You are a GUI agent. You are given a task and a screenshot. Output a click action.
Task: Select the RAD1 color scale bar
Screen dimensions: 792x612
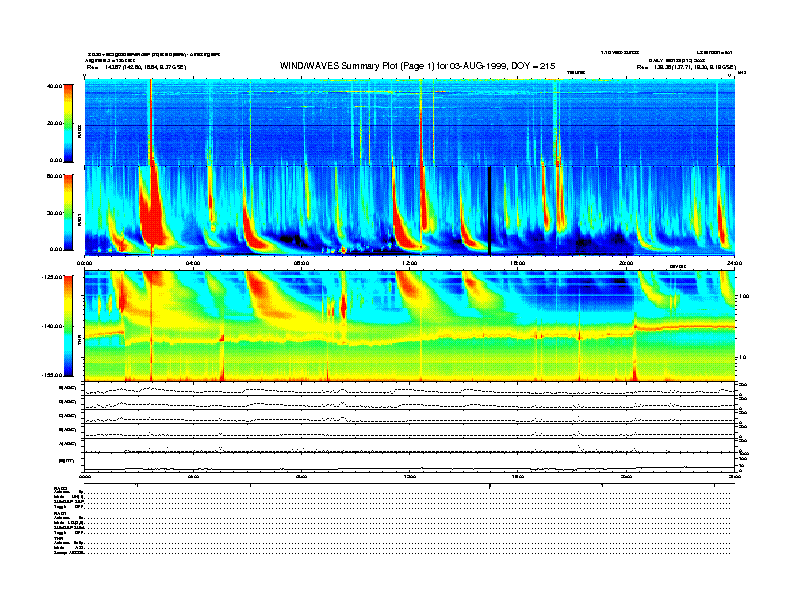click(68, 212)
